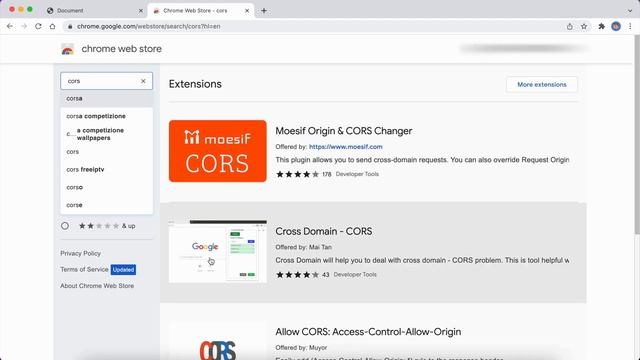Image resolution: width=640 pixels, height=360 pixels.
Task: Click the page vertical scrollbar
Action: coord(637,135)
